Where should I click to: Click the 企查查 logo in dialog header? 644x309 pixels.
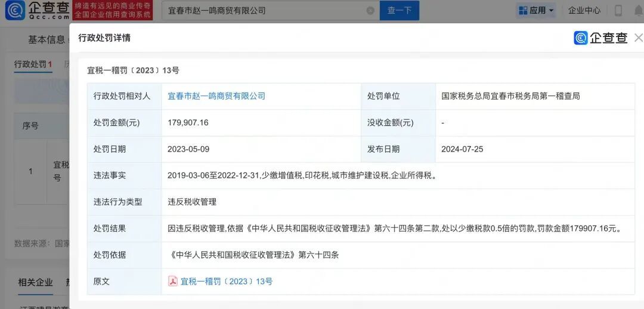click(600, 38)
